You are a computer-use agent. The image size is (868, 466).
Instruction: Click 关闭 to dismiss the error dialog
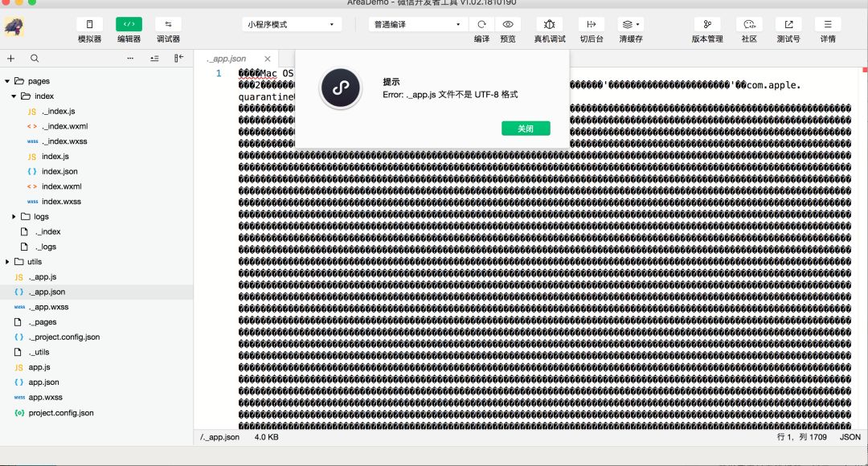[x=526, y=129]
